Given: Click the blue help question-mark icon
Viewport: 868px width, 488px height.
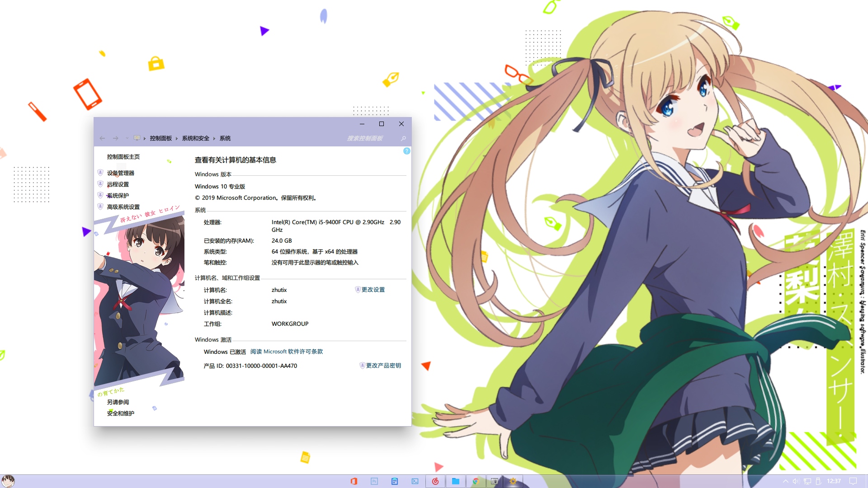Looking at the screenshot, I should pos(406,151).
